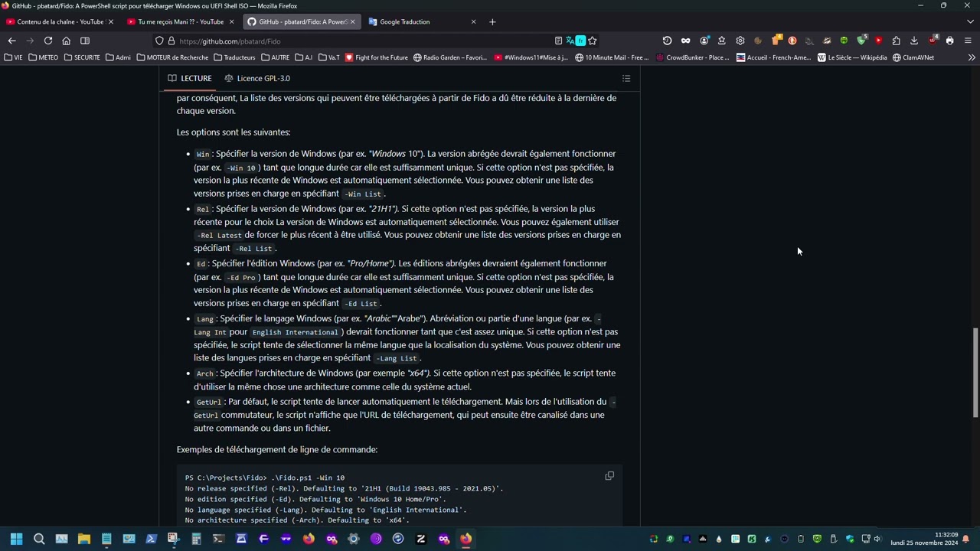Screen dimensions: 980x551
Task: Open the AUTRE bookmarks folder
Action: 276,57
